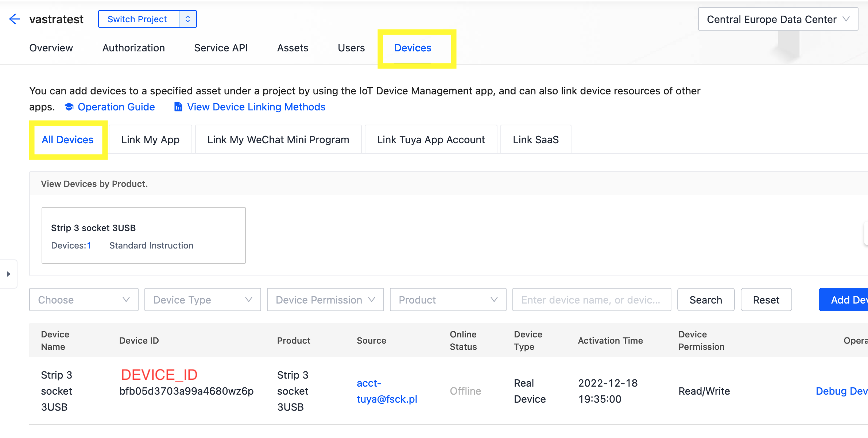Open the Product filter dropdown

coord(448,300)
